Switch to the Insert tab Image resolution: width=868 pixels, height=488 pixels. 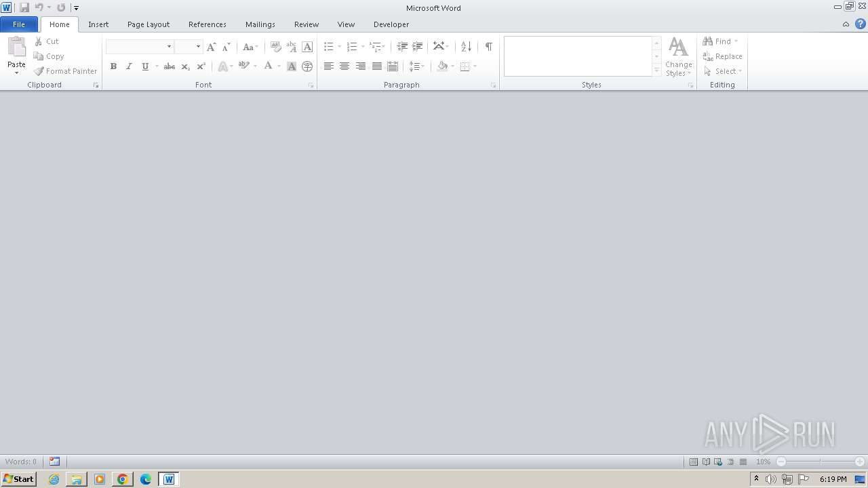(98, 24)
